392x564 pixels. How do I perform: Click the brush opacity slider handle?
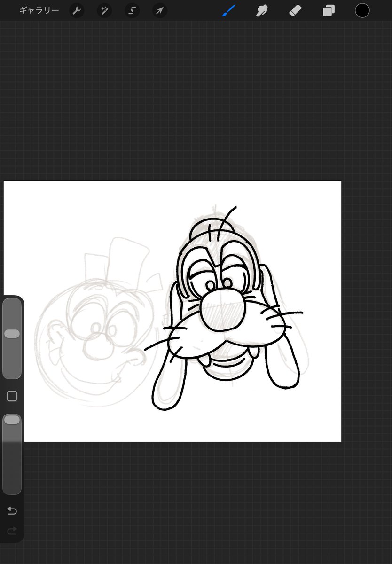[12, 420]
